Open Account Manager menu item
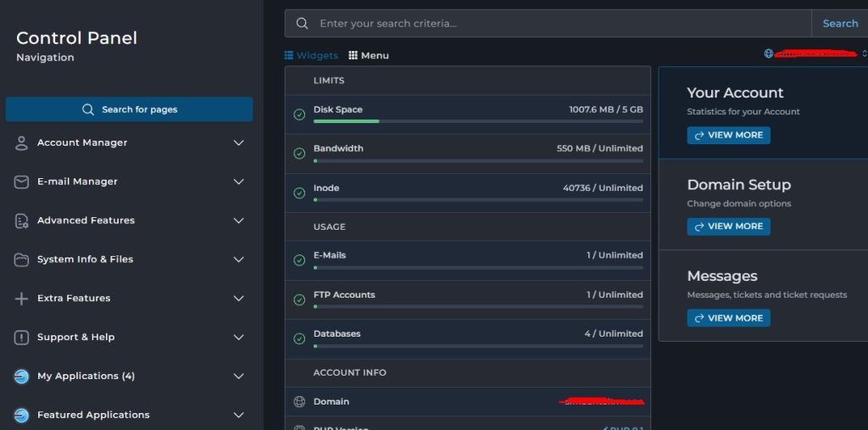This screenshot has width=868, height=430. [x=129, y=143]
